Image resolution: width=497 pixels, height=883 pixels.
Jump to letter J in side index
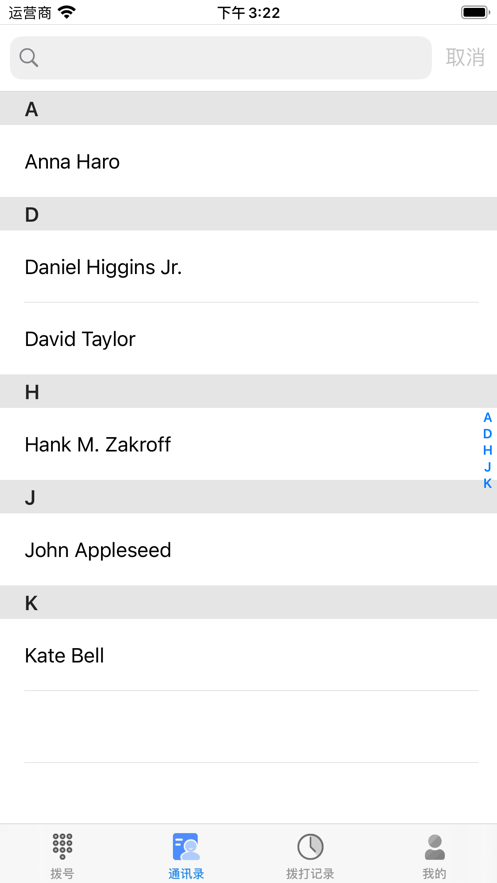487,466
